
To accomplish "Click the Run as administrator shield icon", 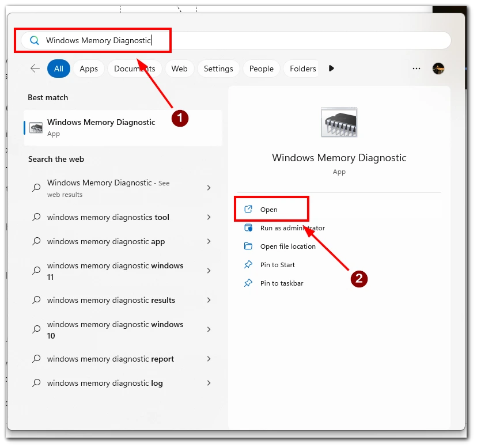I will click(248, 227).
